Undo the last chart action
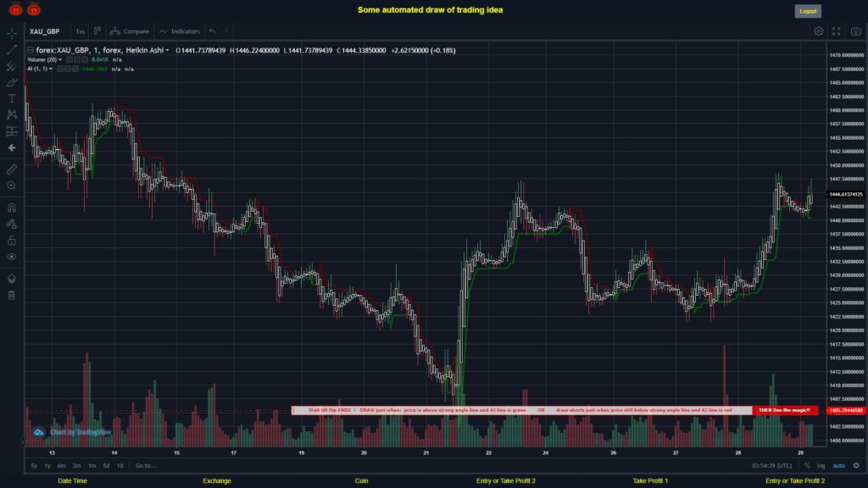The image size is (868, 488). [213, 31]
